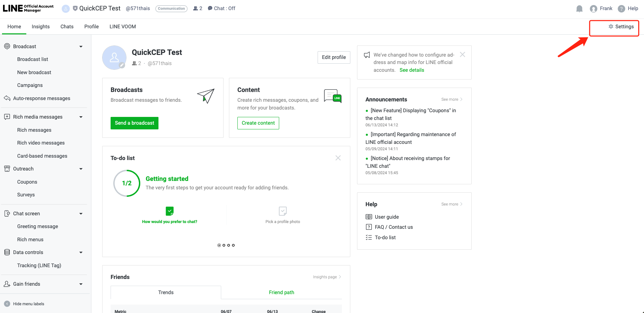Screen dimensions: 644x313
Task: Collapse the Chat screen menu section
Action: [x=81, y=214]
